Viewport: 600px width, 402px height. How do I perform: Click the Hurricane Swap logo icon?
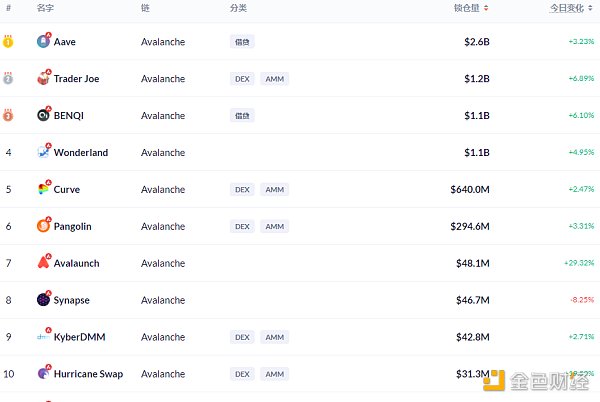point(43,373)
